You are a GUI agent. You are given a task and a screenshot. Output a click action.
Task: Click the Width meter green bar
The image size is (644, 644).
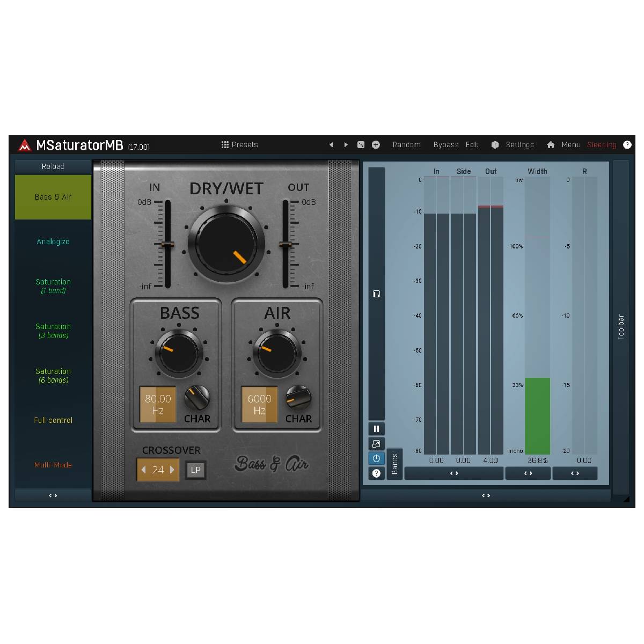click(537, 416)
